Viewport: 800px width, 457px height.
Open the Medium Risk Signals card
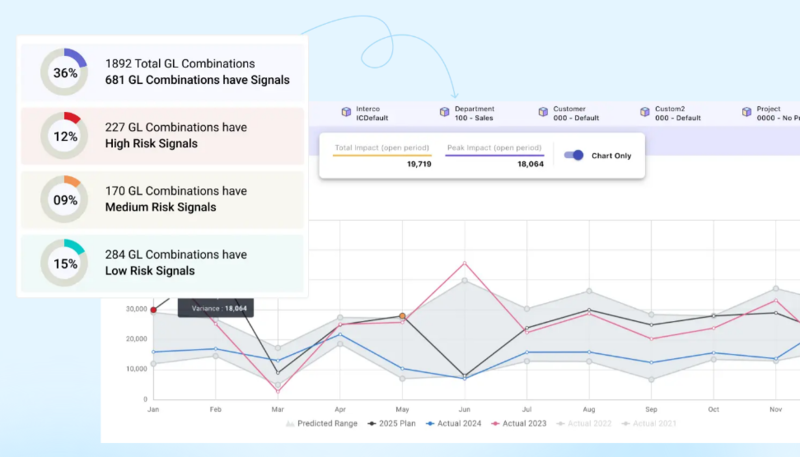(x=160, y=199)
